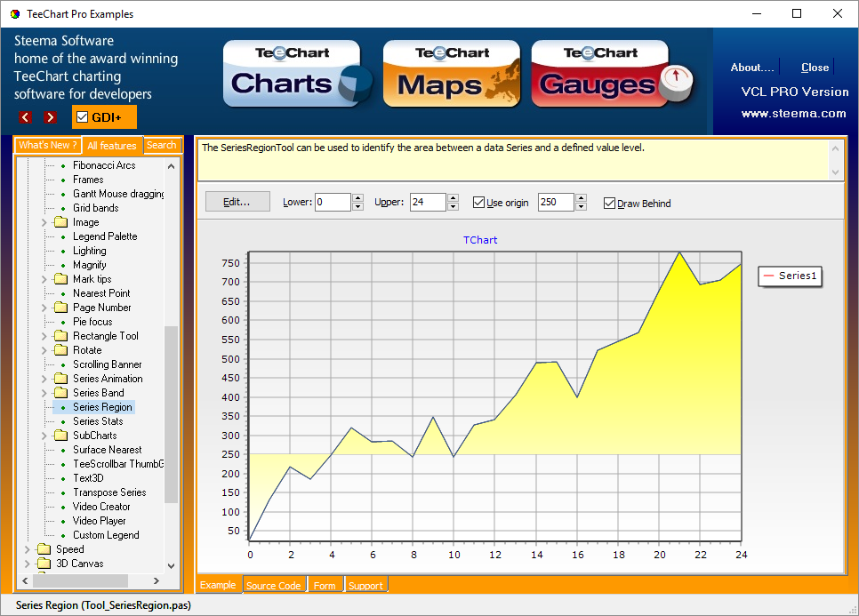Click tree scrollbar down arrow

tap(172, 565)
